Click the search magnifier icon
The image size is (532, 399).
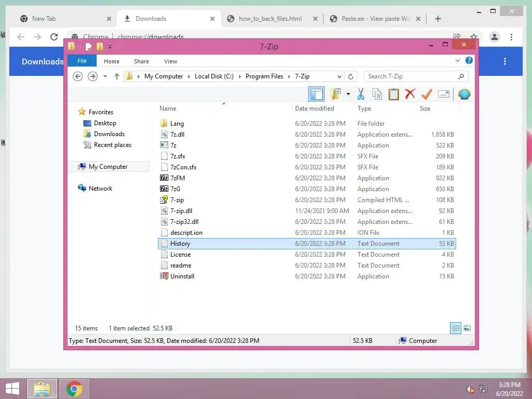tap(461, 76)
